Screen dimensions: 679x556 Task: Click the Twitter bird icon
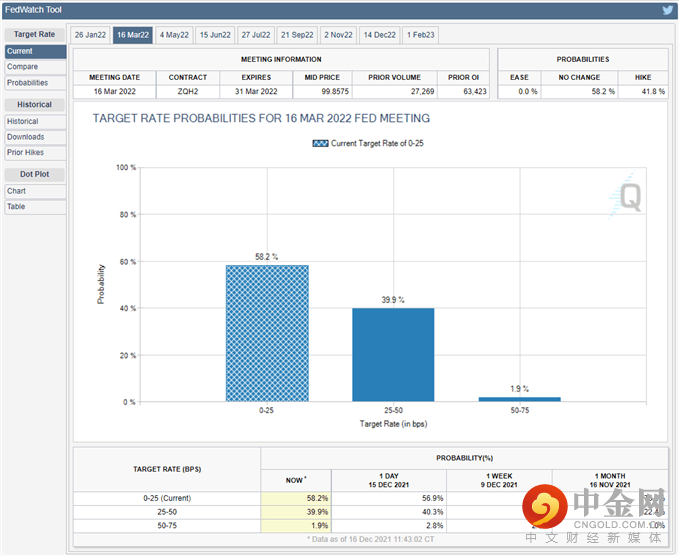pos(667,10)
